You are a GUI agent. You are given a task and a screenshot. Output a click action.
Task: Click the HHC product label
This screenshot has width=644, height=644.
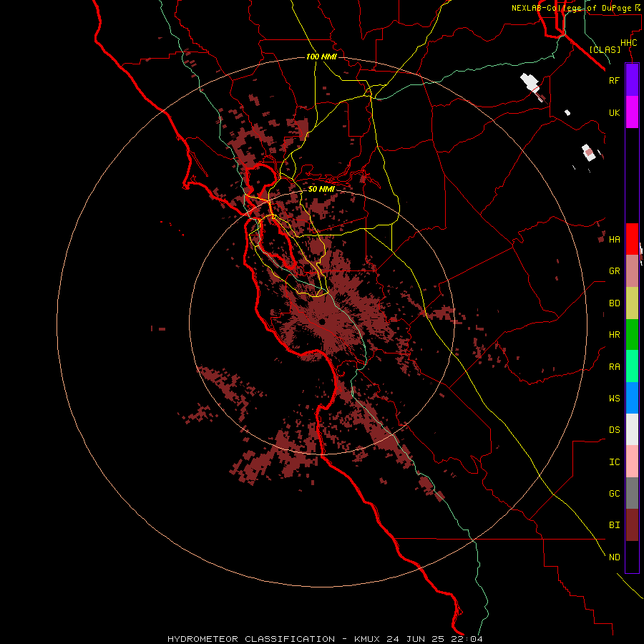tap(629, 43)
